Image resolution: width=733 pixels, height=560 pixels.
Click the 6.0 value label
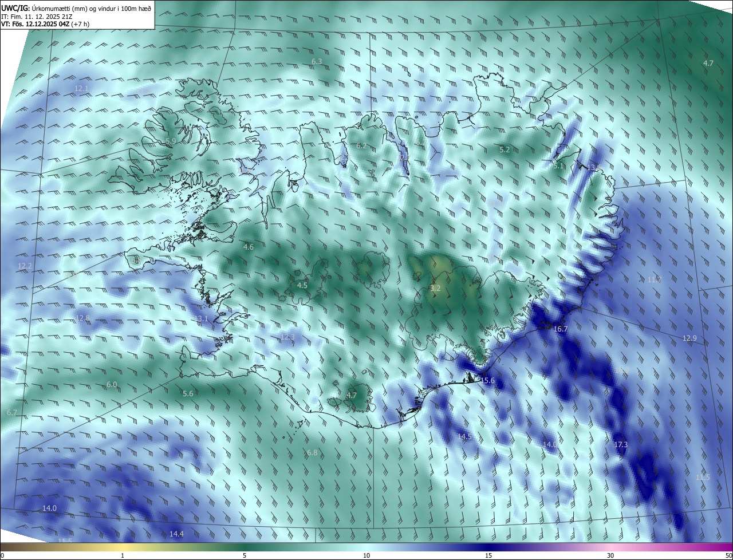pyautogui.click(x=112, y=384)
